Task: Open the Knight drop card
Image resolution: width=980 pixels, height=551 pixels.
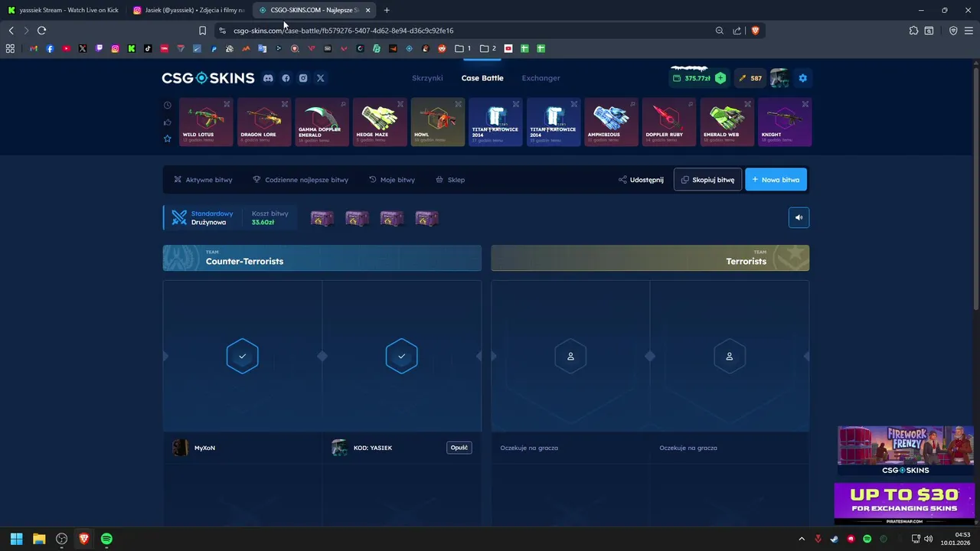Action: click(x=785, y=122)
